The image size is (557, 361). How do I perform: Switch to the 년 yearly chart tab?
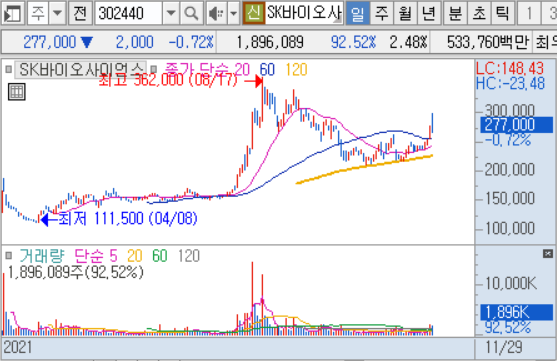tap(429, 14)
